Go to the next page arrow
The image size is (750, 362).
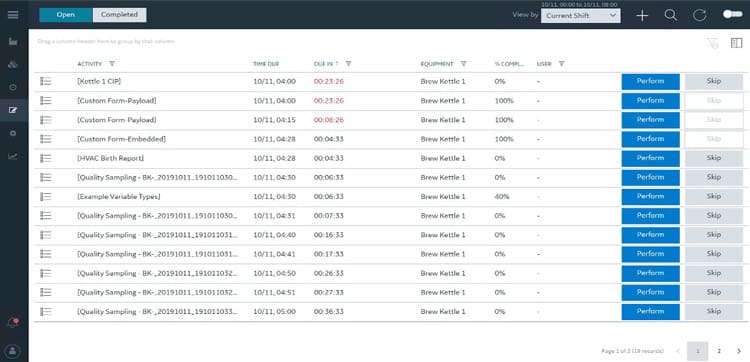[739, 351]
